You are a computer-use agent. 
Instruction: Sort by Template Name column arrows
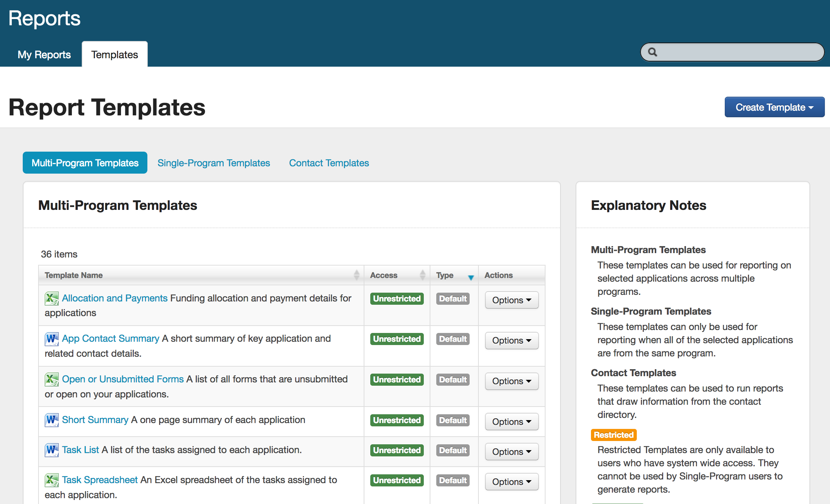356,275
